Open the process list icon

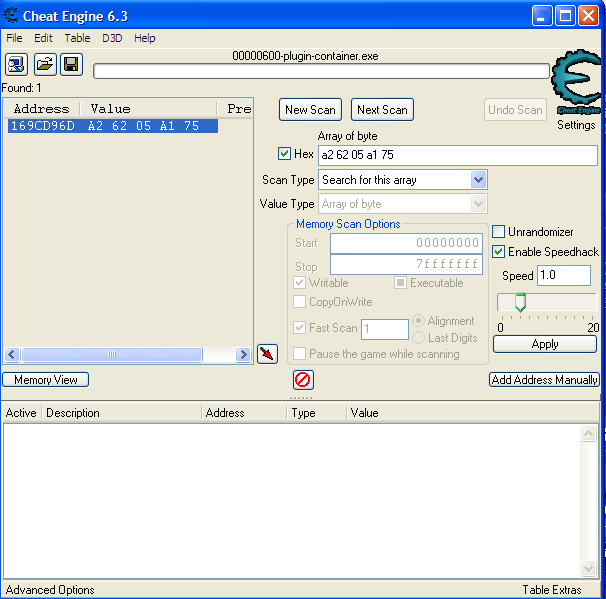coord(16,64)
